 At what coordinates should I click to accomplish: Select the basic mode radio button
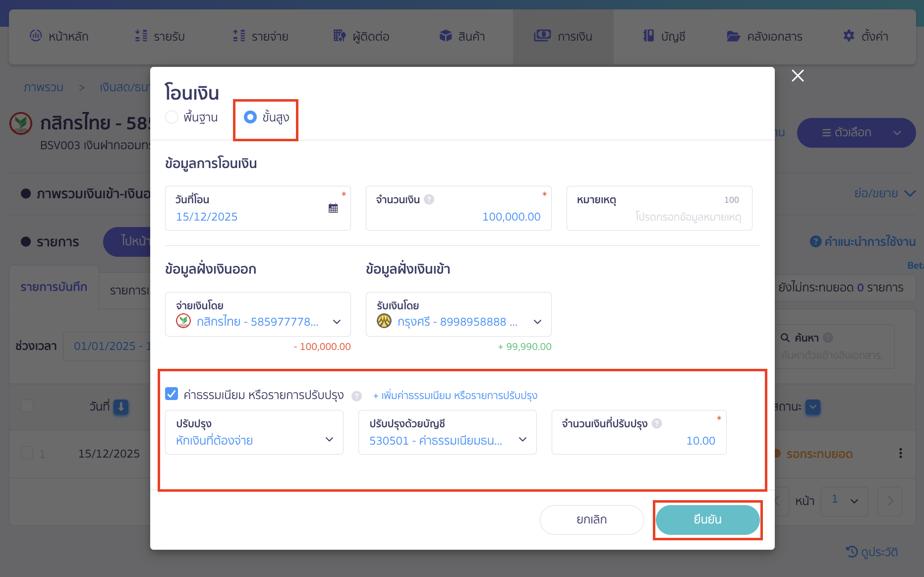tap(172, 117)
